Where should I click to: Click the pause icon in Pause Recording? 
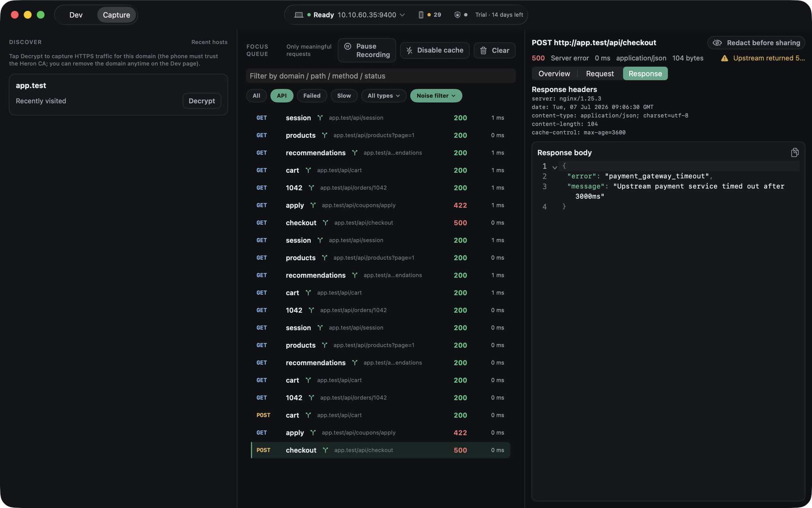click(x=348, y=46)
